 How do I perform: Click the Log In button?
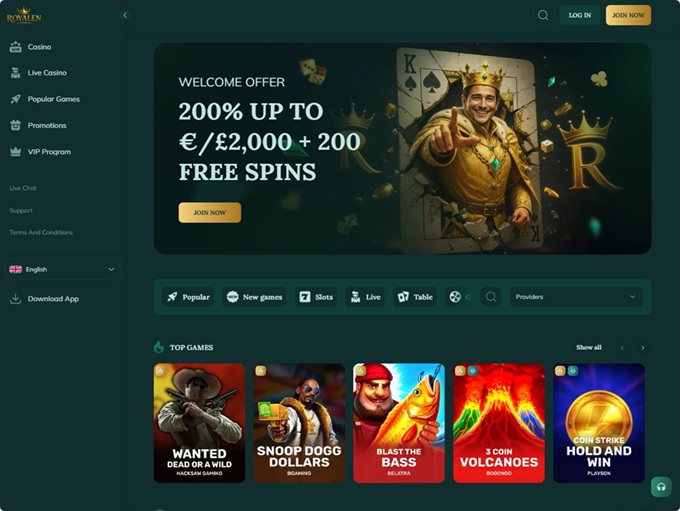point(580,15)
